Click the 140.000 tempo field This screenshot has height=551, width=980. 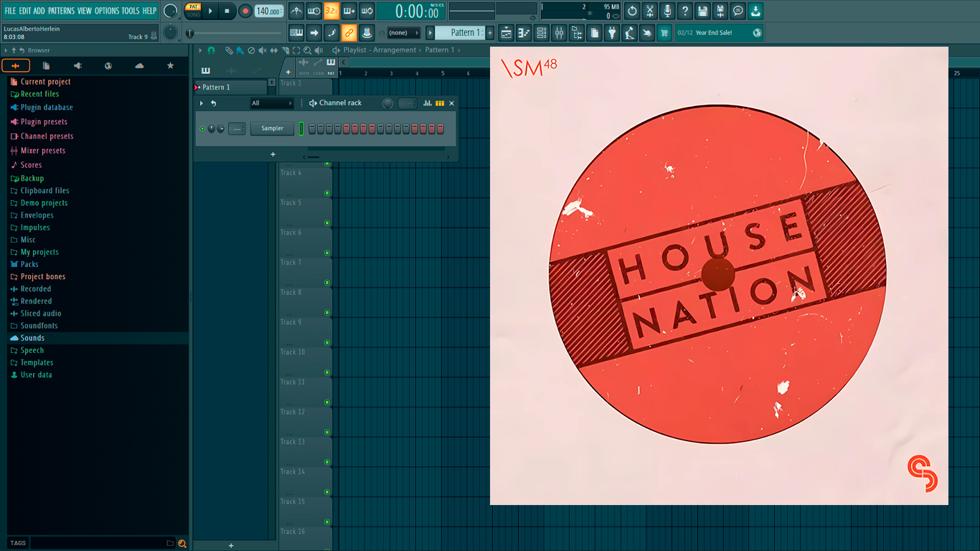click(x=269, y=11)
